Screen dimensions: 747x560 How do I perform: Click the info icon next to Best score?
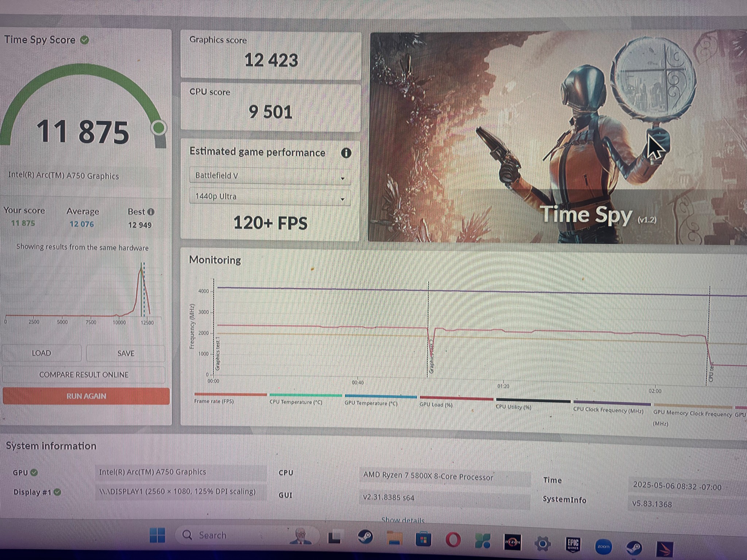coord(151,212)
